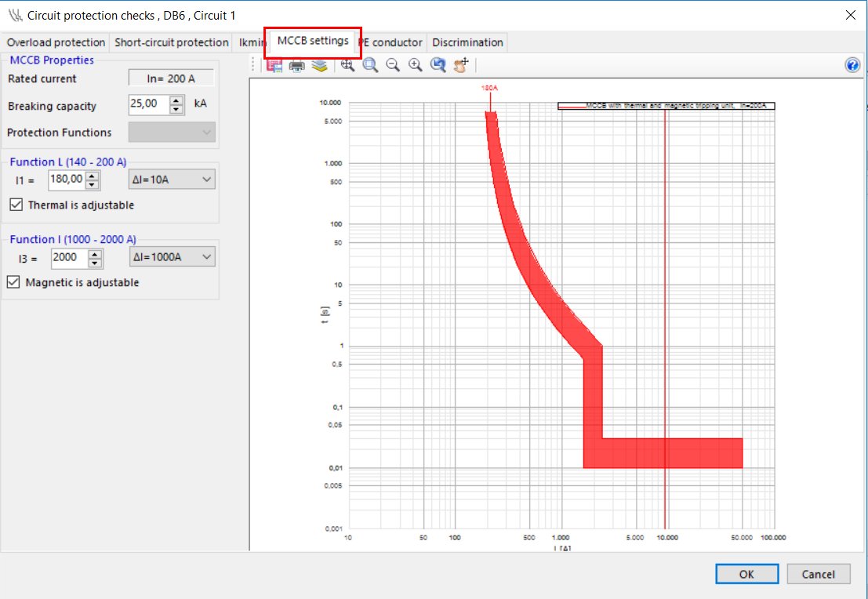Zoom out on the curve graph
Viewport: 868px width, 599px height.
393,66
